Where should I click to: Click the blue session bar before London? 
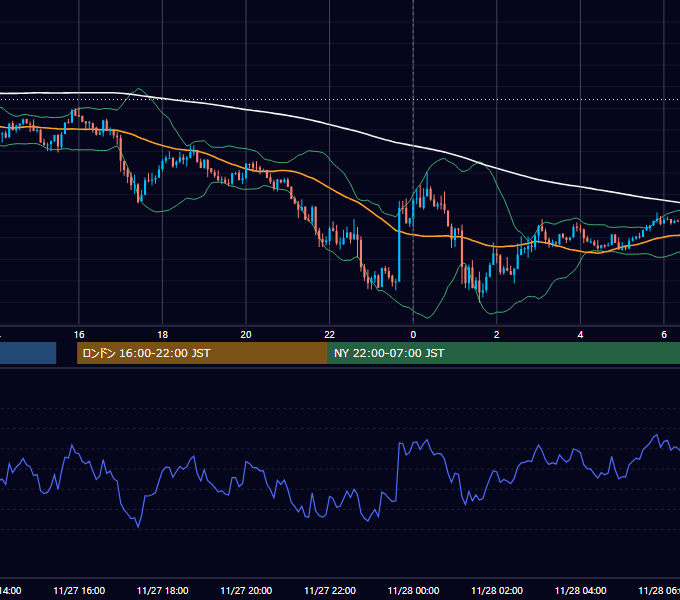coord(28,353)
